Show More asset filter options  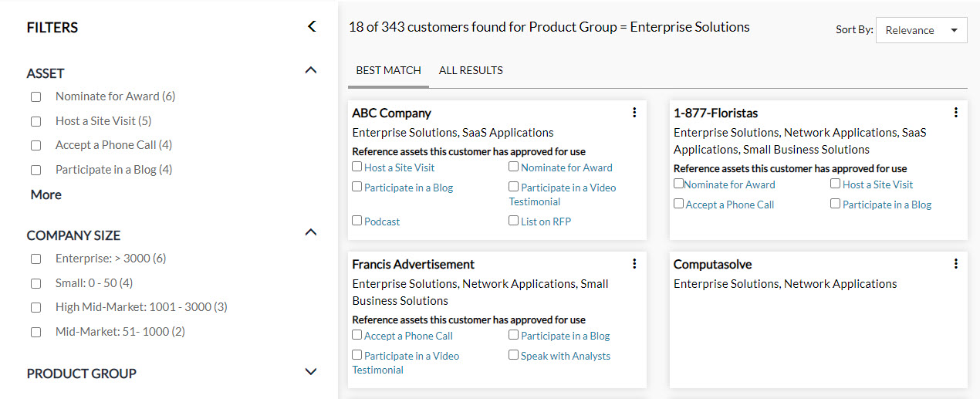point(46,194)
